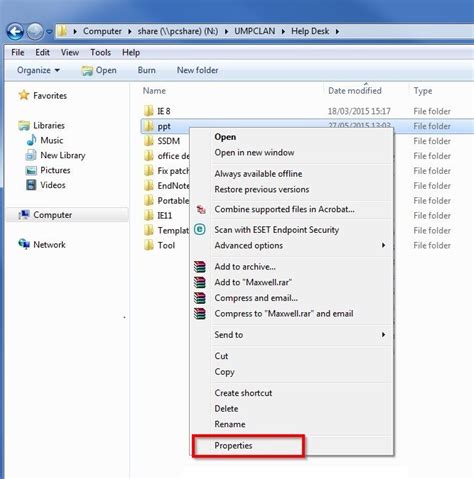Open Properties from the context menu
The height and width of the screenshot is (479, 474).
click(x=233, y=446)
